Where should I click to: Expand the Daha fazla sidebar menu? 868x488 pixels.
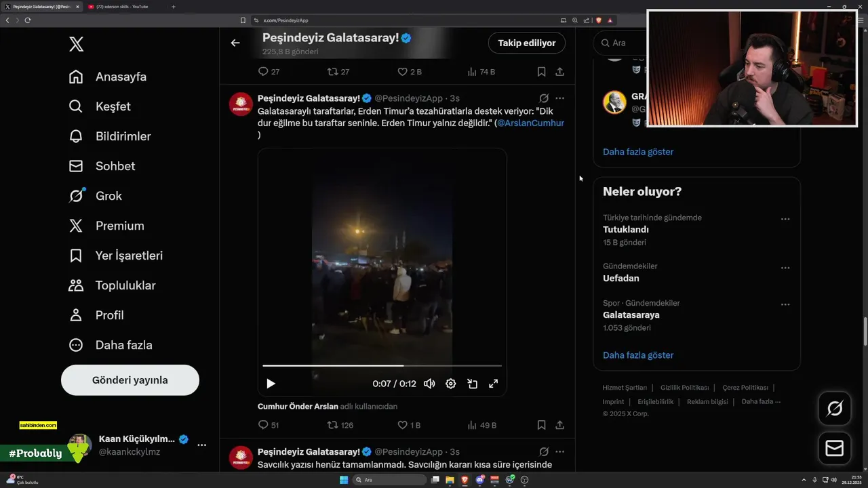pyautogui.click(x=111, y=345)
